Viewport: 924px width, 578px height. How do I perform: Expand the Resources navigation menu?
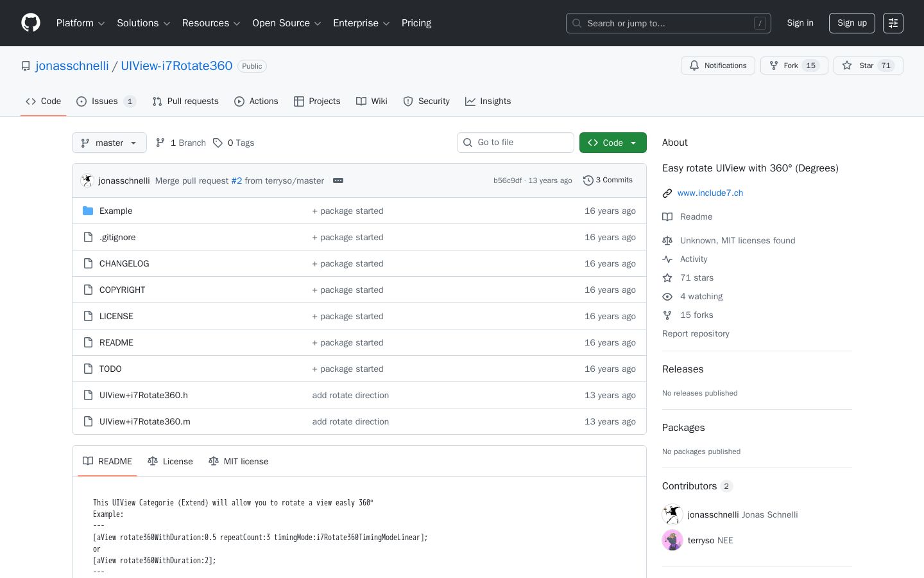tap(211, 23)
